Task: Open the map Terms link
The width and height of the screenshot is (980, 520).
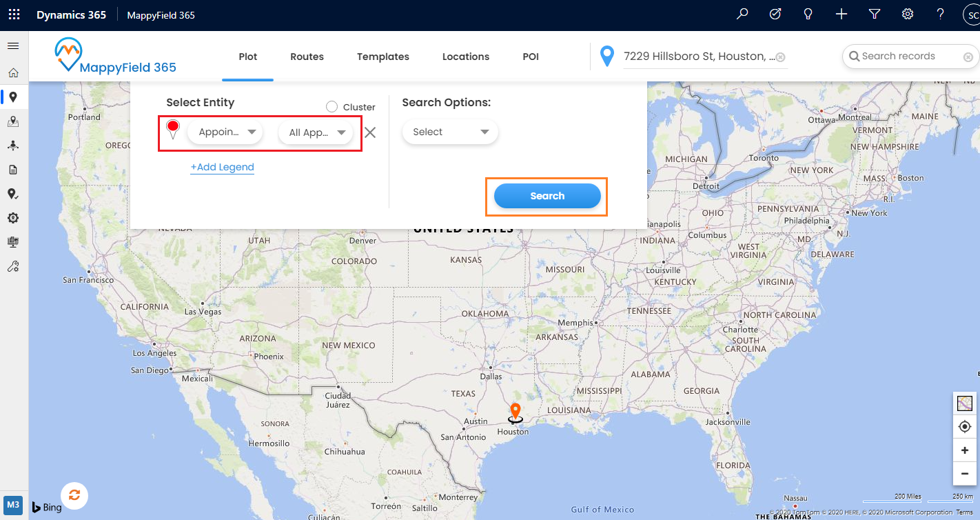Action: pos(964,512)
